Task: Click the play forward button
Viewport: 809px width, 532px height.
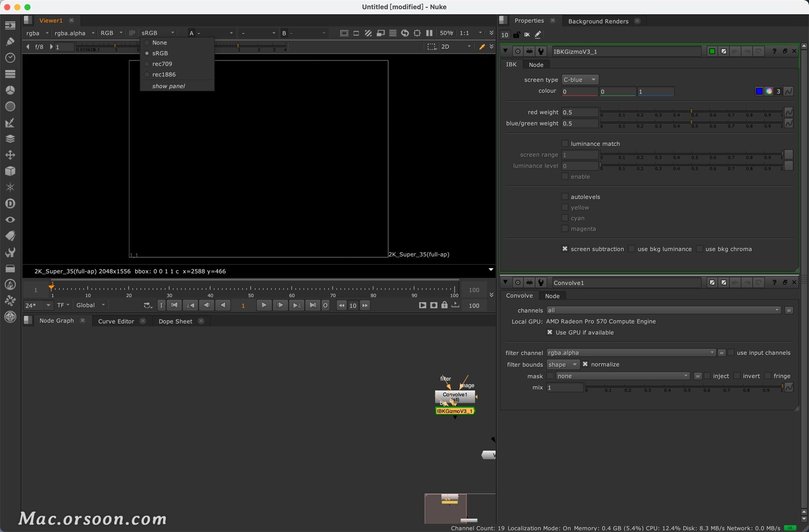Action: [x=264, y=305]
